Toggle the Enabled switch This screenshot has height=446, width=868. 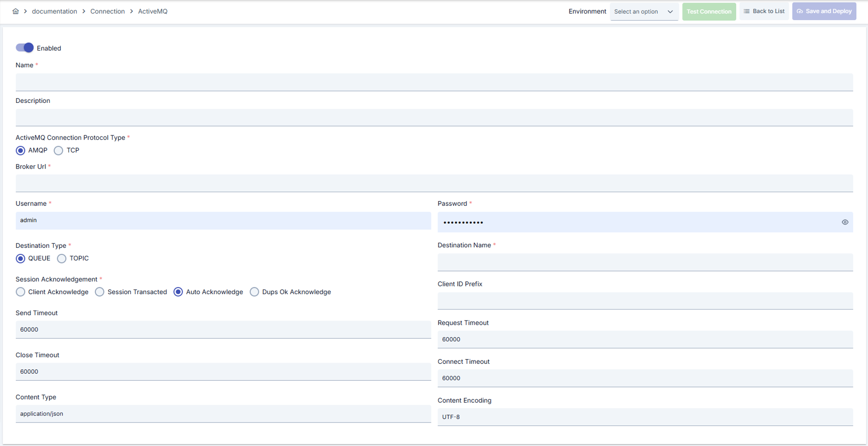pyautogui.click(x=25, y=48)
